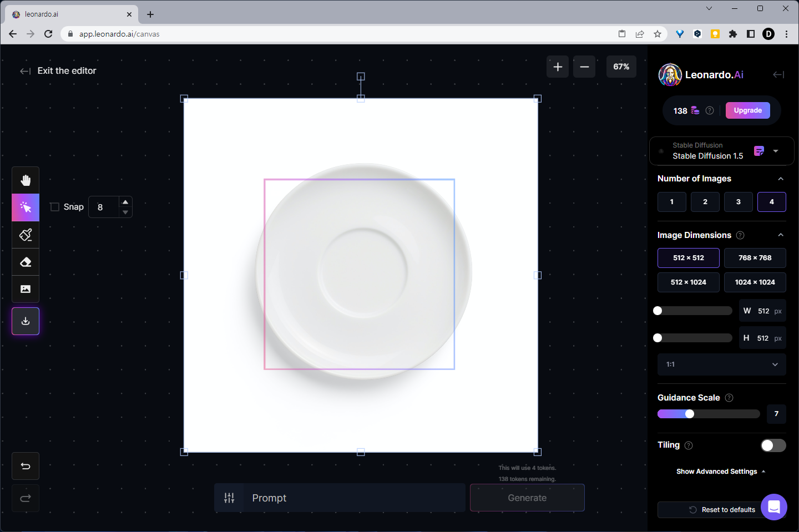The width and height of the screenshot is (799, 532).
Task: Adjust the width slider handle
Action: click(x=658, y=311)
